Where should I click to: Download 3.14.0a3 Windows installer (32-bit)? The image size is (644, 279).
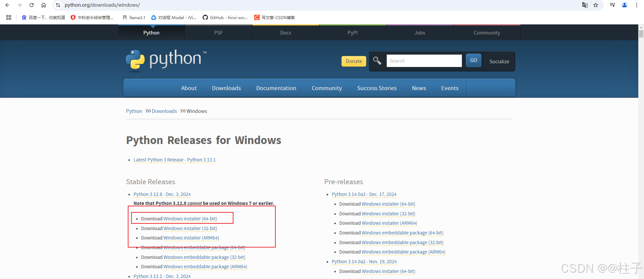click(x=388, y=214)
